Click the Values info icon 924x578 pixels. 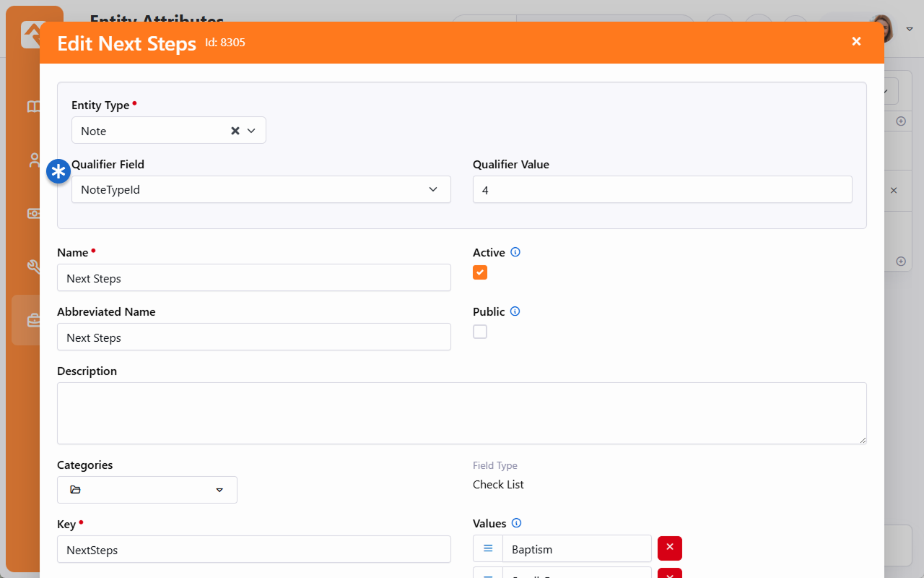tap(516, 523)
